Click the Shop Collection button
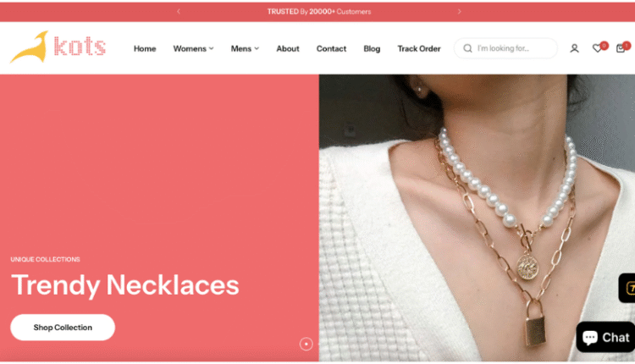 coord(63,327)
